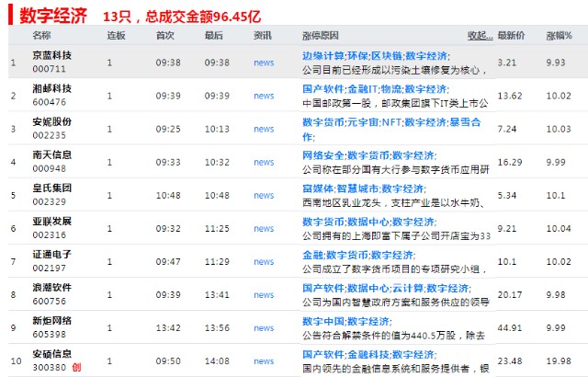This screenshot has width=588, height=377.
Task: Open news link for 安妮股份
Action: [264, 129]
